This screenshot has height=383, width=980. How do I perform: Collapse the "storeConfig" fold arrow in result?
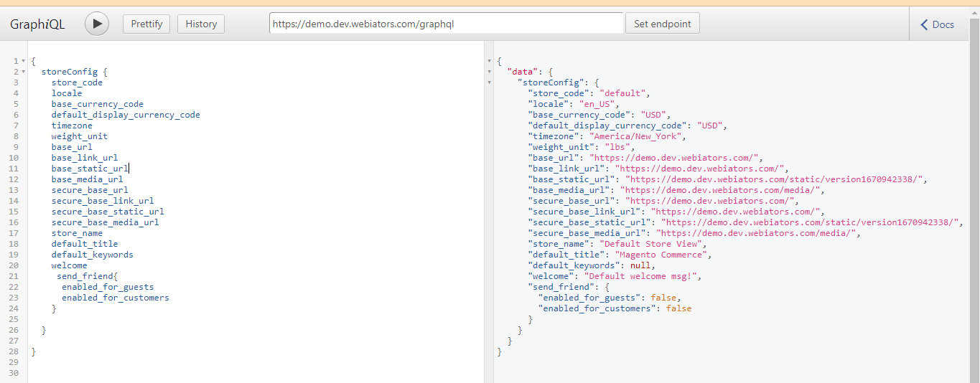(x=489, y=82)
